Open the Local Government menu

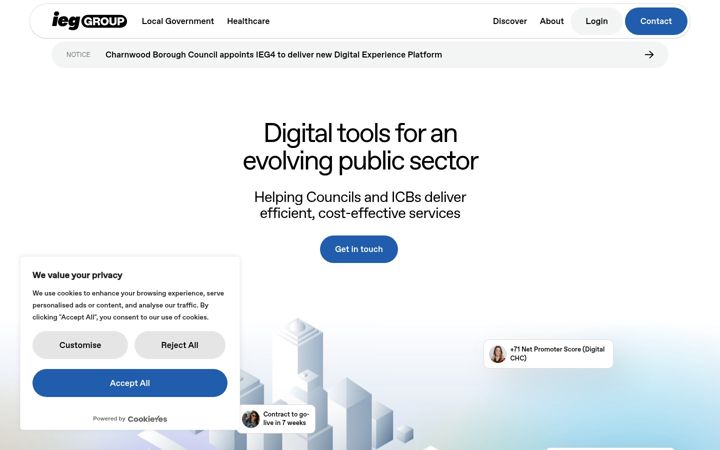[178, 21]
